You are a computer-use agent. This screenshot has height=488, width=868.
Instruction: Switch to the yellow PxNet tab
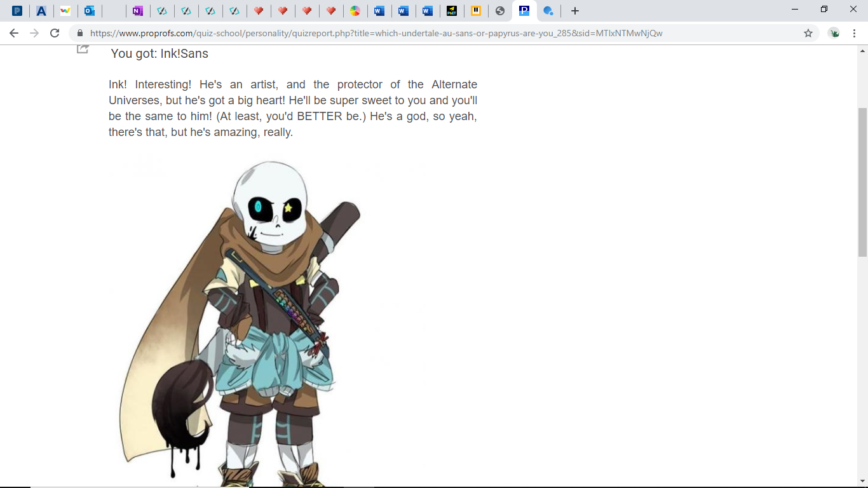[x=452, y=11]
